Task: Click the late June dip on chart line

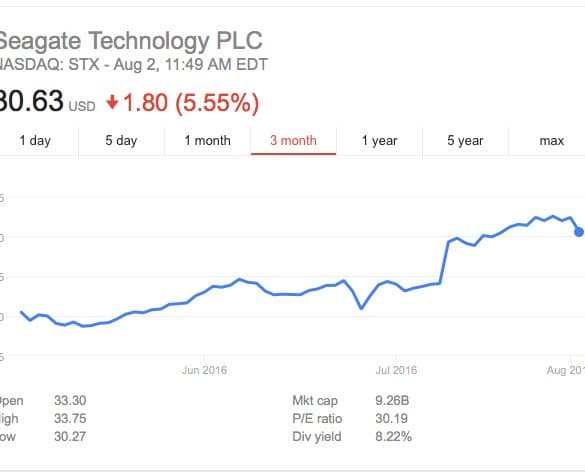Action: [361, 308]
